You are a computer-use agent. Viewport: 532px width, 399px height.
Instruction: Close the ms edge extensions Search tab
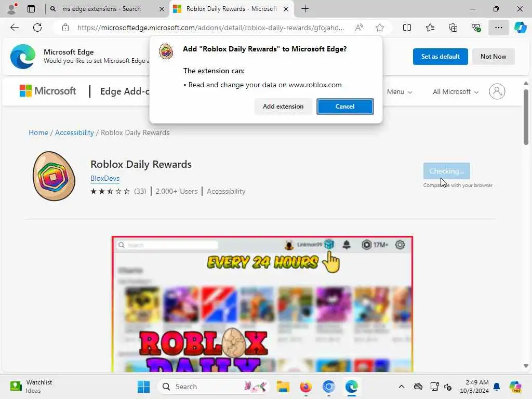point(162,9)
